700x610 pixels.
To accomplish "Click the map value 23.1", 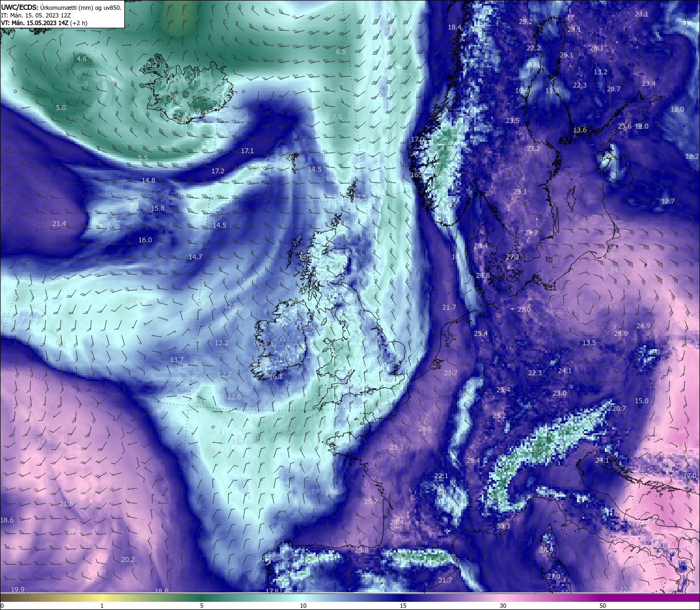I will [x=641, y=14].
